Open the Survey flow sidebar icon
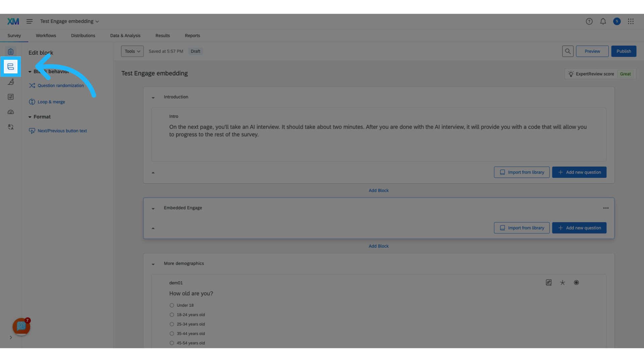 (11, 67)
